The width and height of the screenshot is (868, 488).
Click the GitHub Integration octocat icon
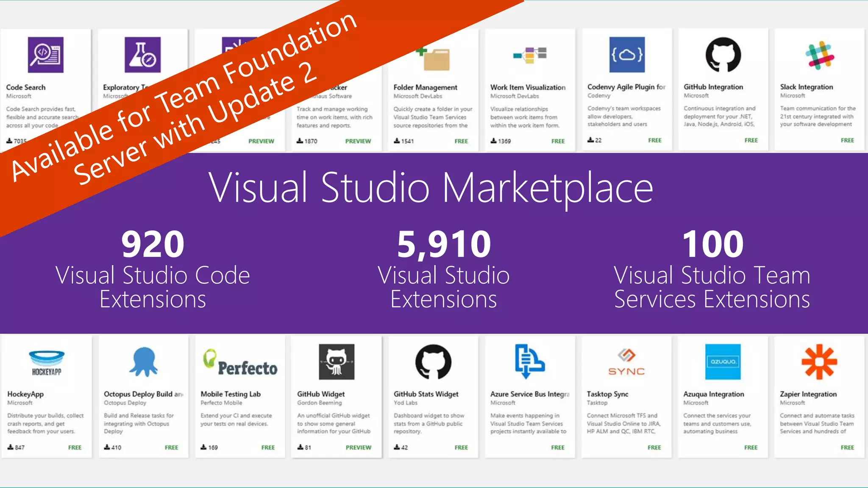[723, 55]
